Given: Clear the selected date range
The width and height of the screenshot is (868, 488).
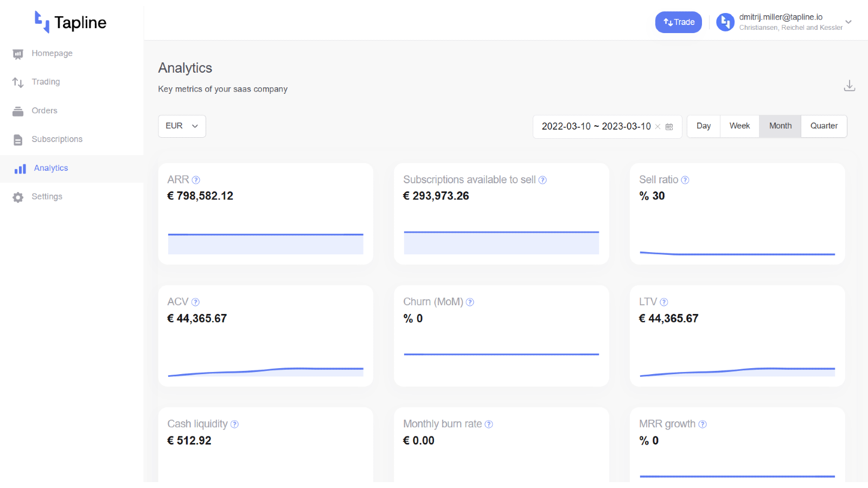Looking at the screenshot, I should [x=658, y=126].
